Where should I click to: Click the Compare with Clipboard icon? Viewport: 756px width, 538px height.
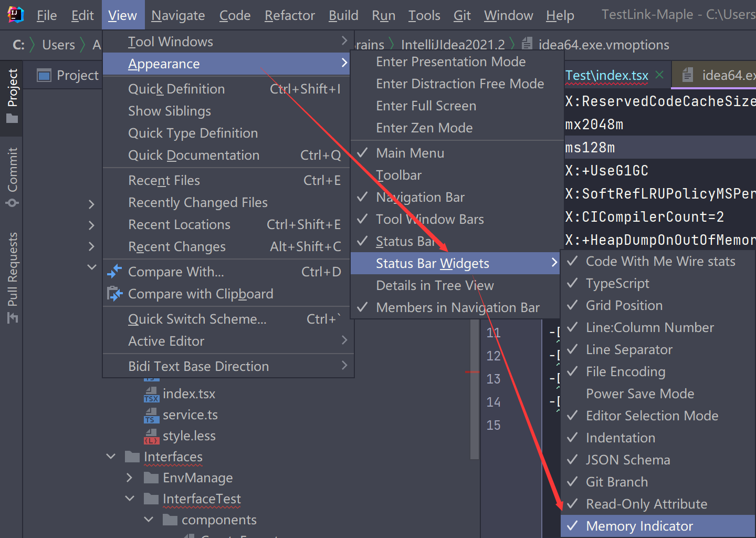114,294
